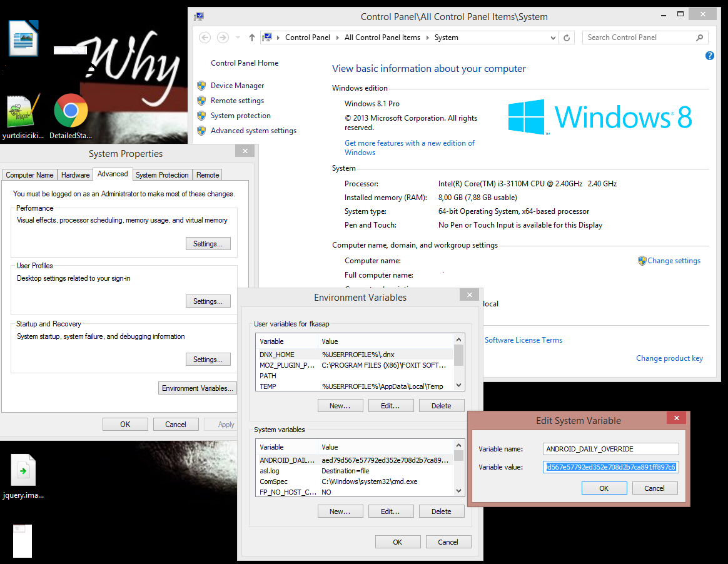This screenshot has height=564, width=728.
Task: Click the search magnifier in Control Panel
Action: point(699,38)
